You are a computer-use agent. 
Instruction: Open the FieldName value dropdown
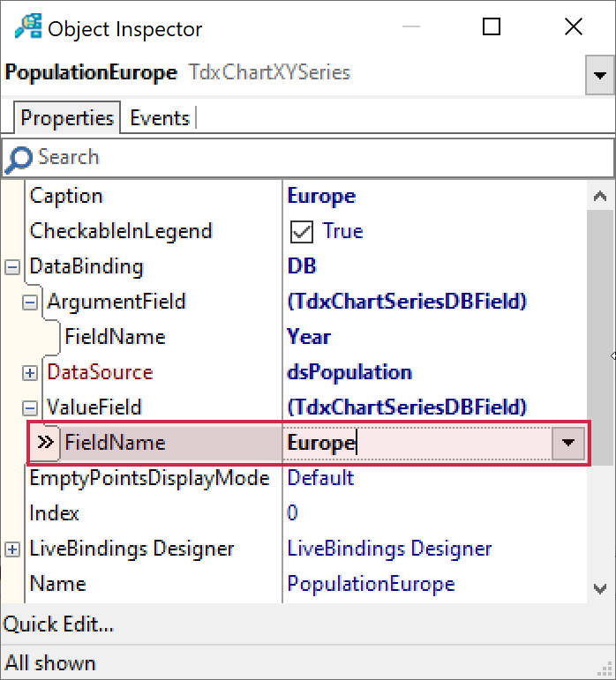pyautogui.click(x=568, y=443)
